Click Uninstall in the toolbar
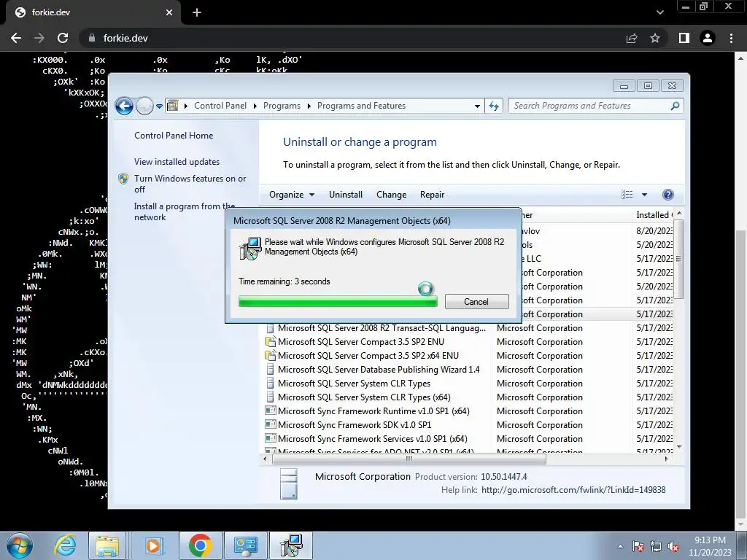The width and height of the screenshot is (747, 560). 345,194
